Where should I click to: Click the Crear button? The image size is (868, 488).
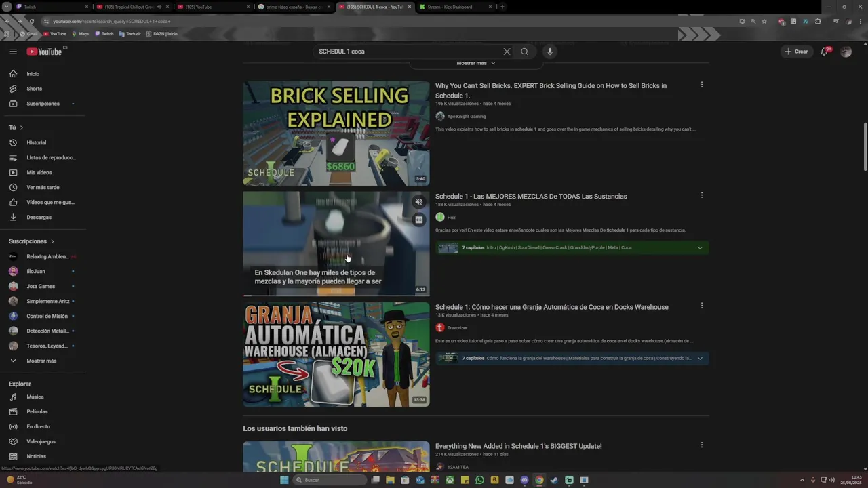pos(796,52)
